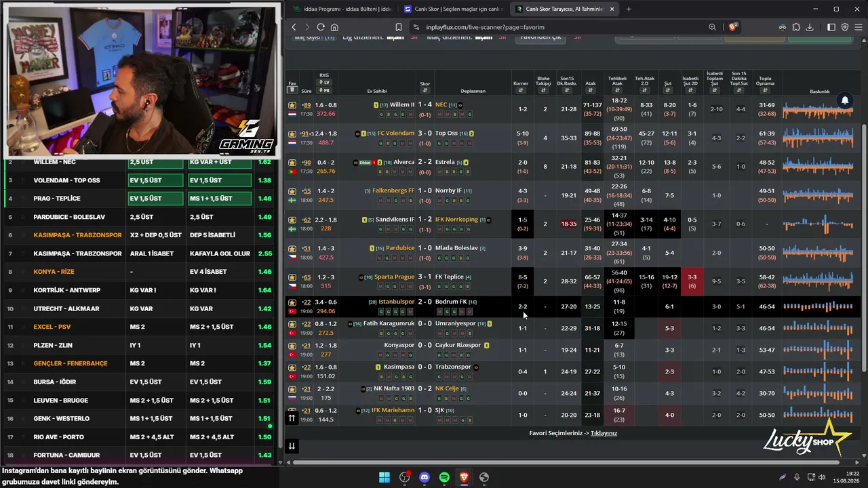Image resolution: width=868 pixels, height=488 pixels.
Task: Open Windows Start menu
Action: pos(384,477)
